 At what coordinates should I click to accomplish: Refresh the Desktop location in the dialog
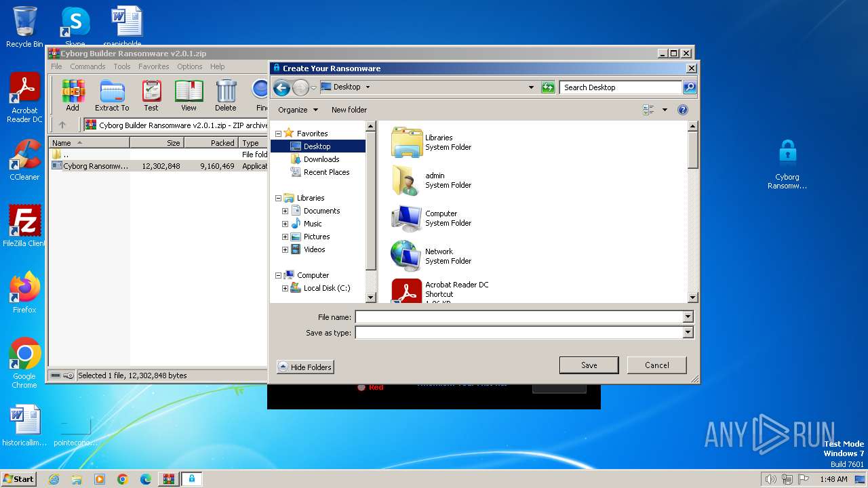tap(548, 87)
